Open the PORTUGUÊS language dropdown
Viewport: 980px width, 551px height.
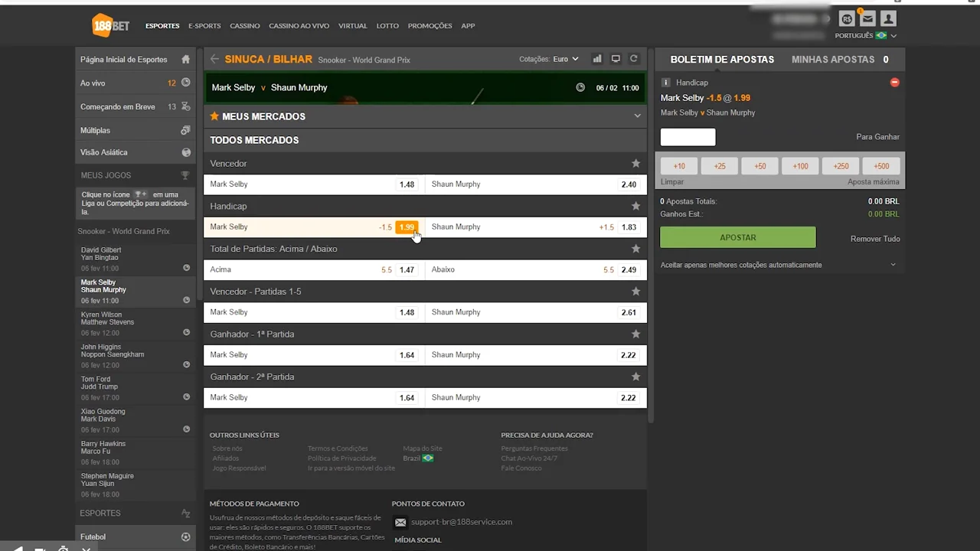[x=866, y=35]
